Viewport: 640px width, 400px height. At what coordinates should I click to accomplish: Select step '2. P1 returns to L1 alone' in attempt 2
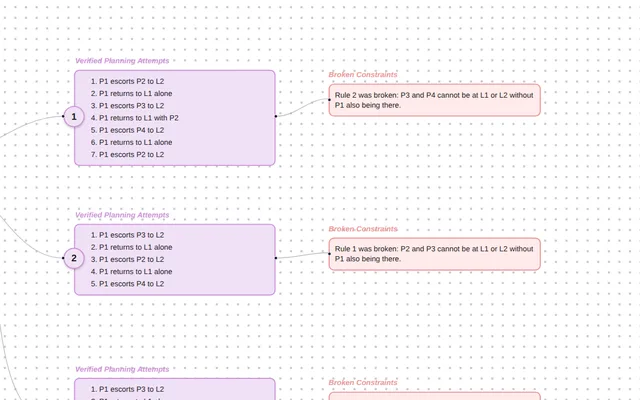(x=131, y=247)
